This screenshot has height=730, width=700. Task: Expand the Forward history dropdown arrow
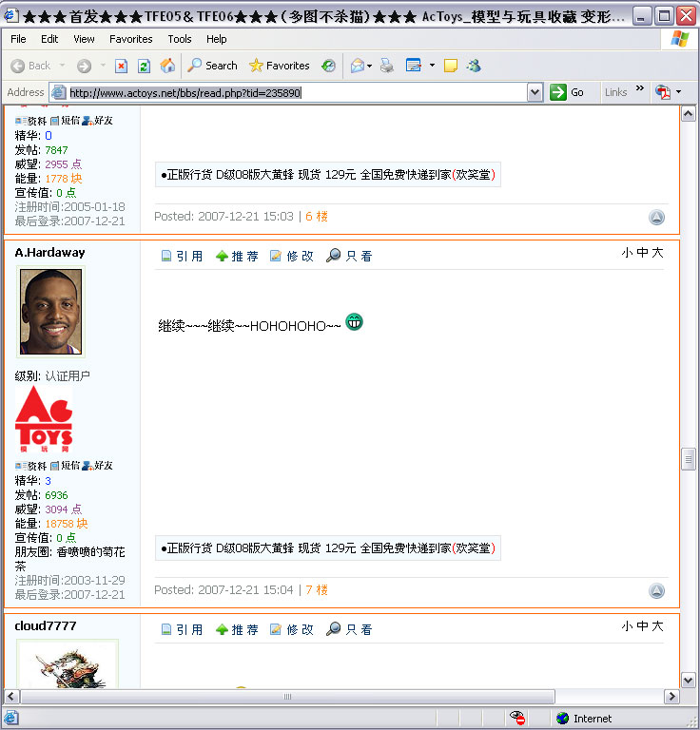coord(103,66)
